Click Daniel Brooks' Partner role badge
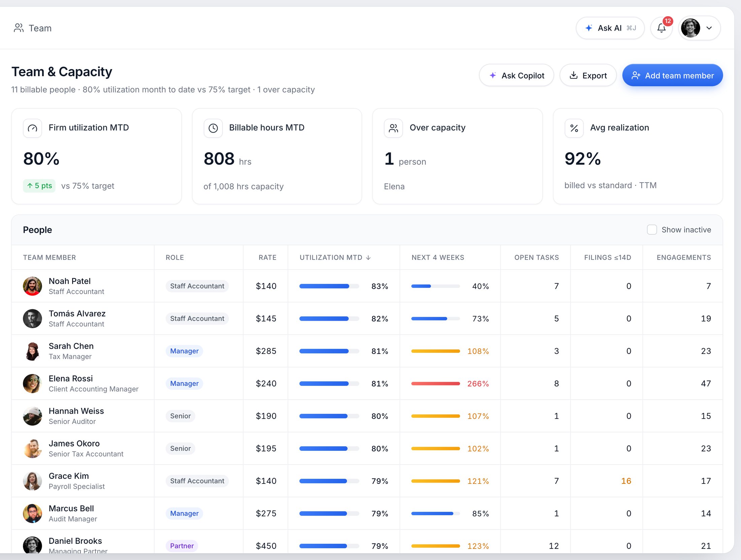Viewport: 741px width, 560px height. 182,546
